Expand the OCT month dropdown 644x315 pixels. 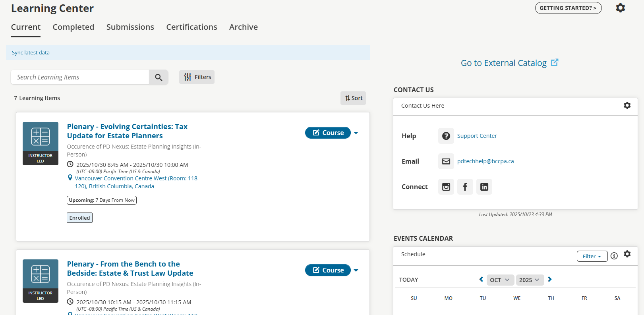499,280
